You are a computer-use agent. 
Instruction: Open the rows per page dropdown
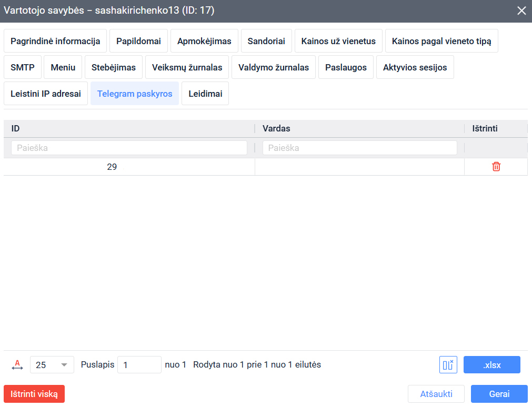[x=52, y=365]
